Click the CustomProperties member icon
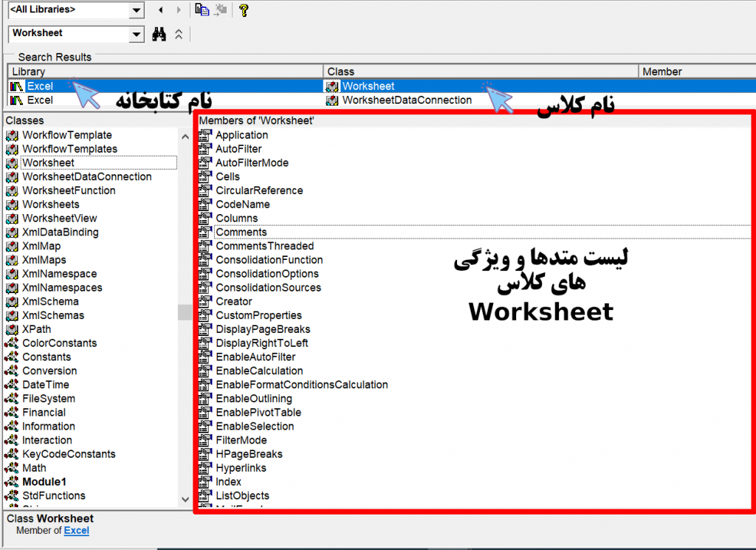The height and width of the screenshot is (550, 756). click(205, 316)
